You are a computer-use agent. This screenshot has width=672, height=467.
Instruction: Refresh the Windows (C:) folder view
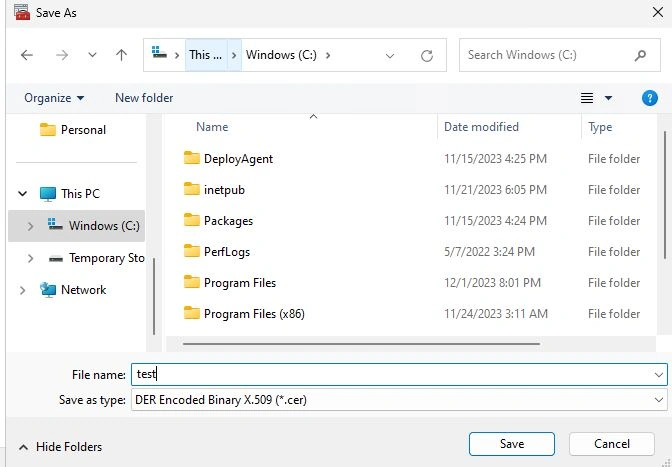[427, 56]
